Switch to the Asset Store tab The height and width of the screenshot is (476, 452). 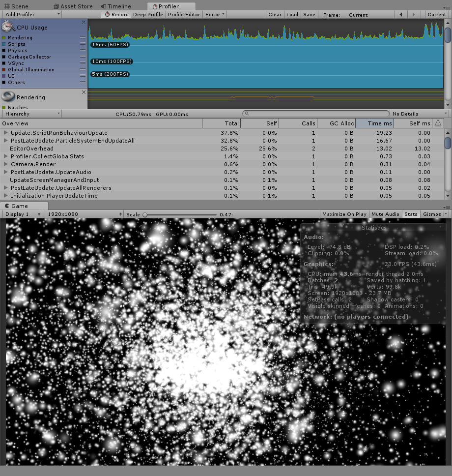pos(73,6)
